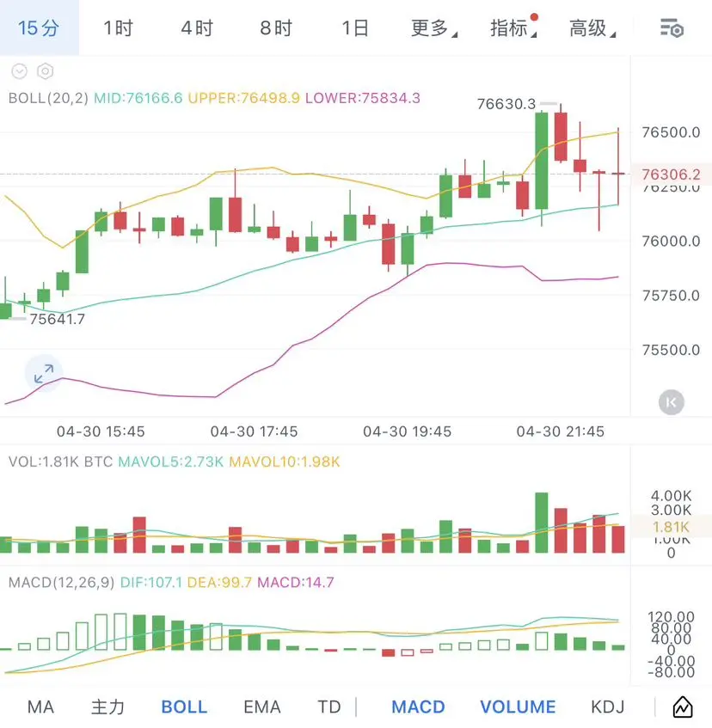The image size is (712, 728).
Task: Click the UPPER:76498.9 value
Action: (244, 98)
